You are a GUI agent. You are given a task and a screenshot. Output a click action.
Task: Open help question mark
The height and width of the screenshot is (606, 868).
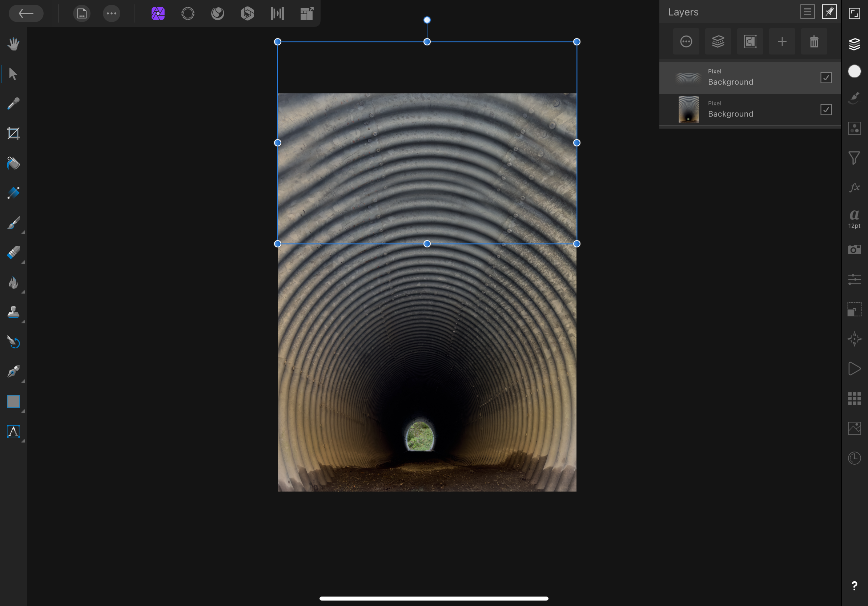pos(855,586)
